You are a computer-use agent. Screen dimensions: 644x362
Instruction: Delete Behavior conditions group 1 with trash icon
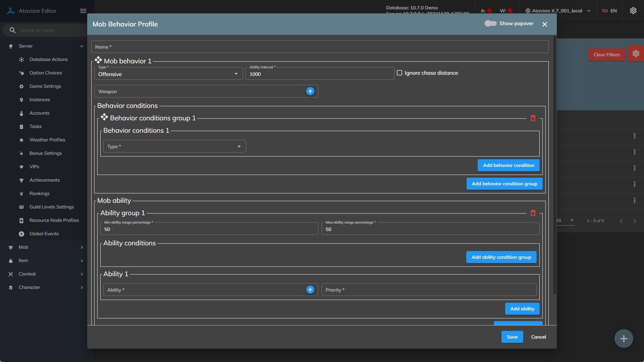[x=533, y=118]
